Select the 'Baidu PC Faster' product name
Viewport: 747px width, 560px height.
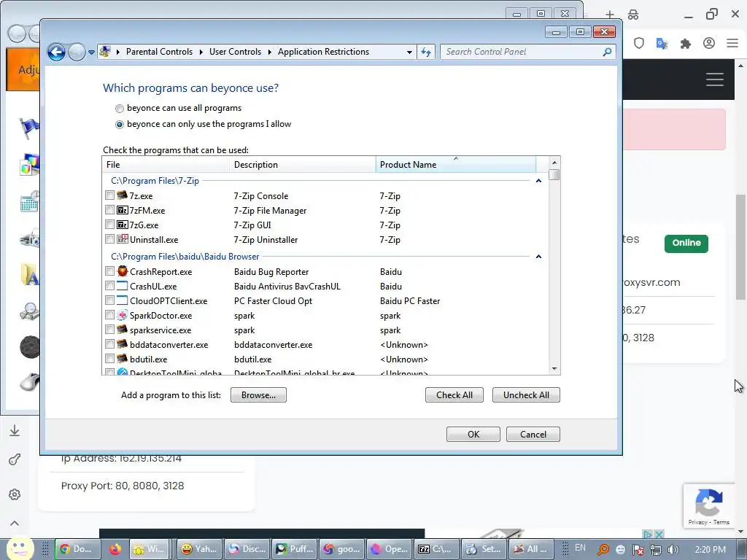[x=410, y=301]
